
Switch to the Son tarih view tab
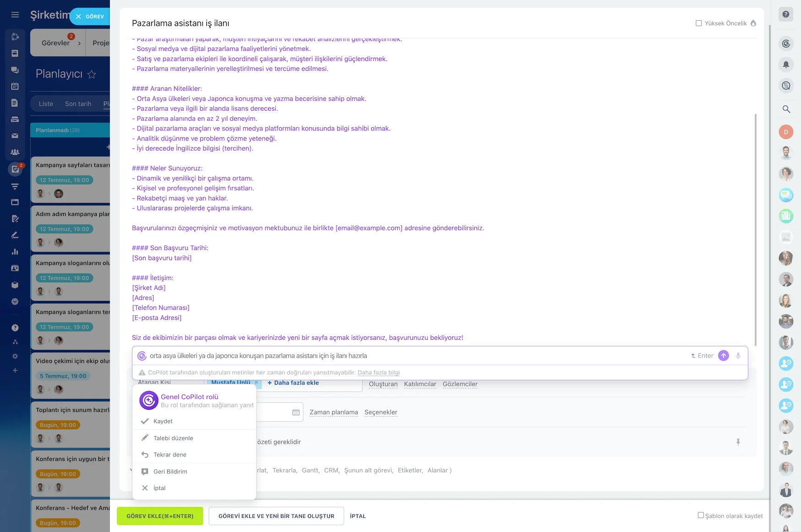pos(78,104)
